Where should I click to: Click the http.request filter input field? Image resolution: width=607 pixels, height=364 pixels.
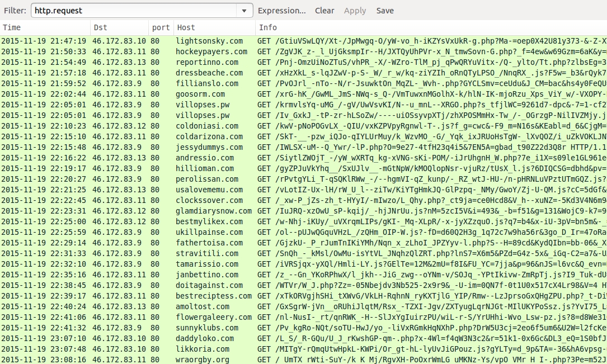point(134,11)
